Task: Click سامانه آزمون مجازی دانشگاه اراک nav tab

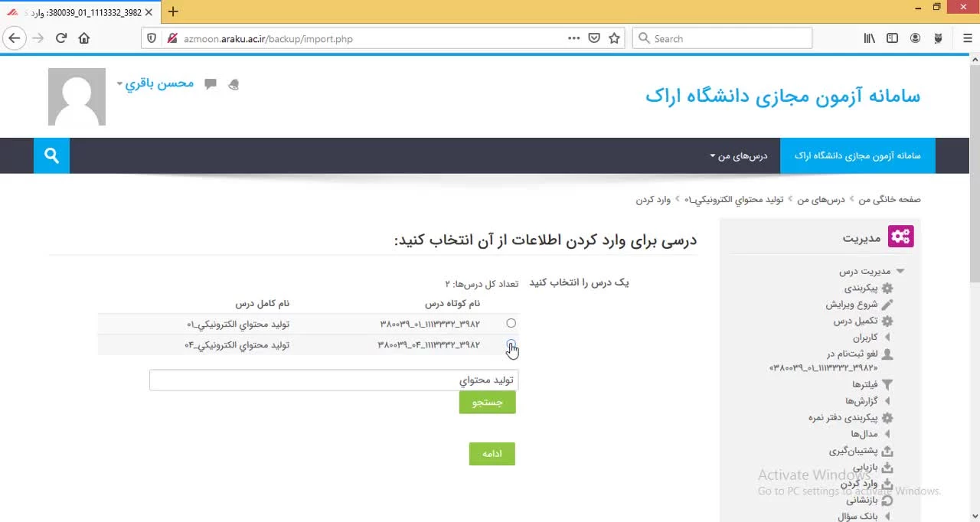Action: coord(857,155)
